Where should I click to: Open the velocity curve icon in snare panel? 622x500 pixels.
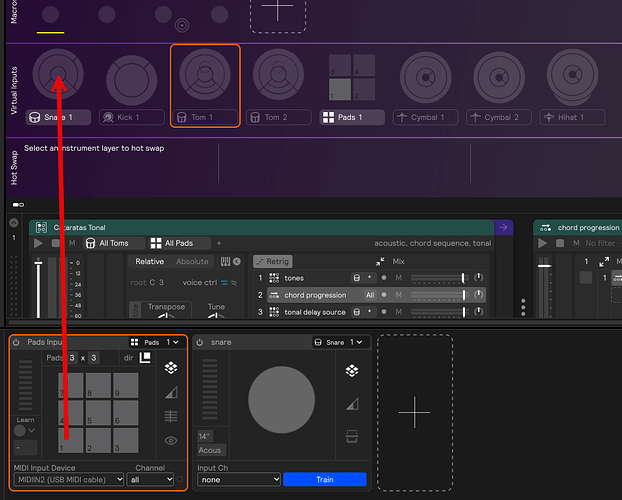click(351, 404)
